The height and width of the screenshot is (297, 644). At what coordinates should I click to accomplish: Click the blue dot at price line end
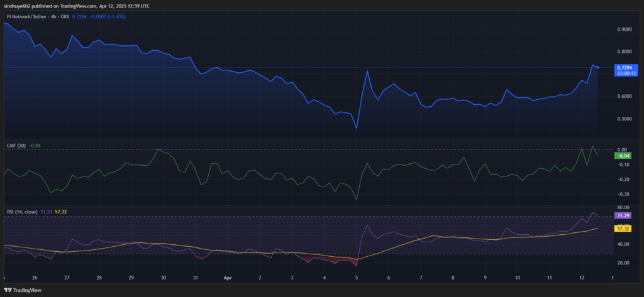click(597, 67)
